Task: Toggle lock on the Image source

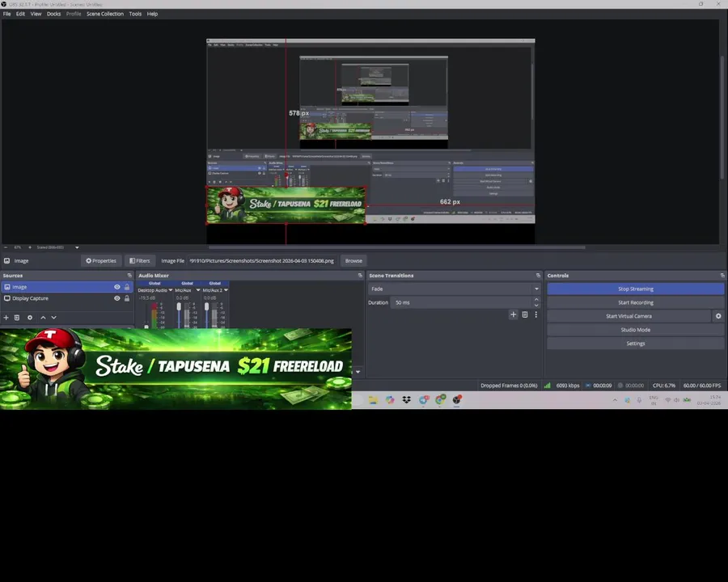Action: (x=127, y=287)
